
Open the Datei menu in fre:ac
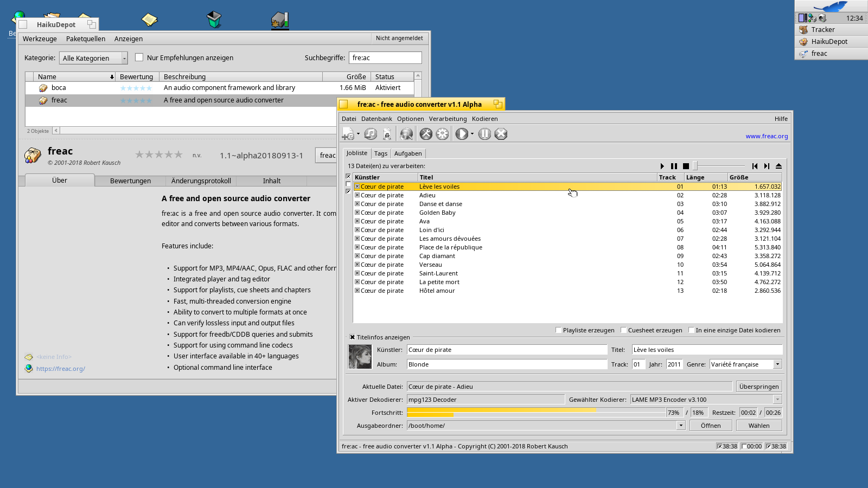pos(349,119)
